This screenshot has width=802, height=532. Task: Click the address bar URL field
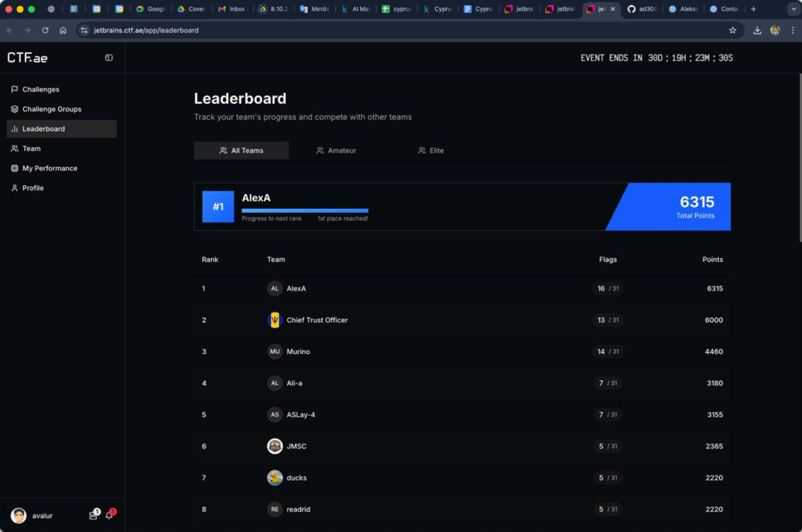(410, 30)
